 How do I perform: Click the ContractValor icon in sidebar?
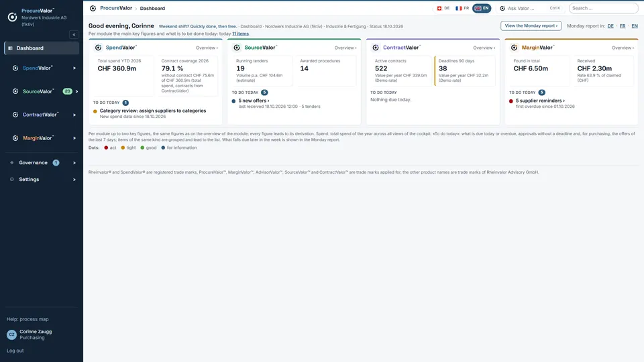pos(15,115)
